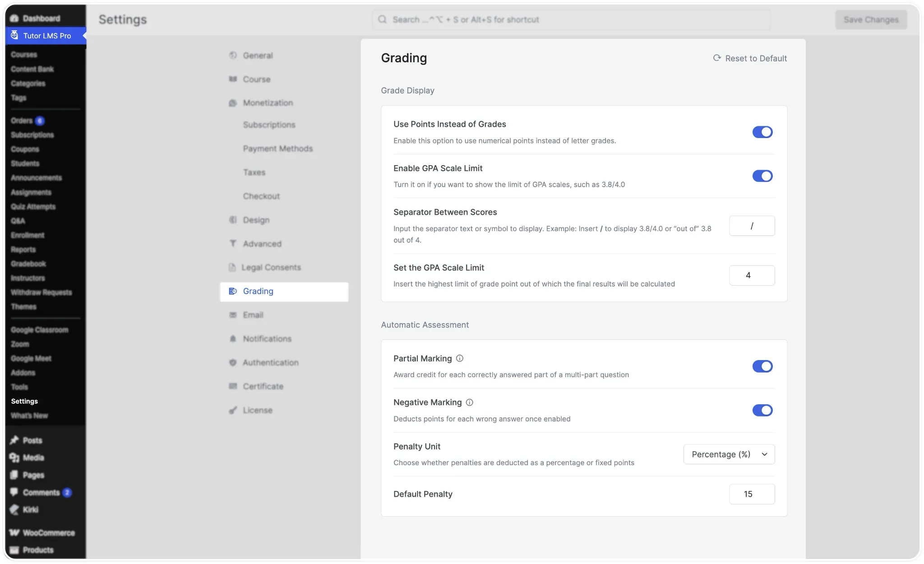This screenshot has height=564, width=924.
Task: Open the Penalty Unit dropdown
Action: pyautogui.click(x=729, y=454)
